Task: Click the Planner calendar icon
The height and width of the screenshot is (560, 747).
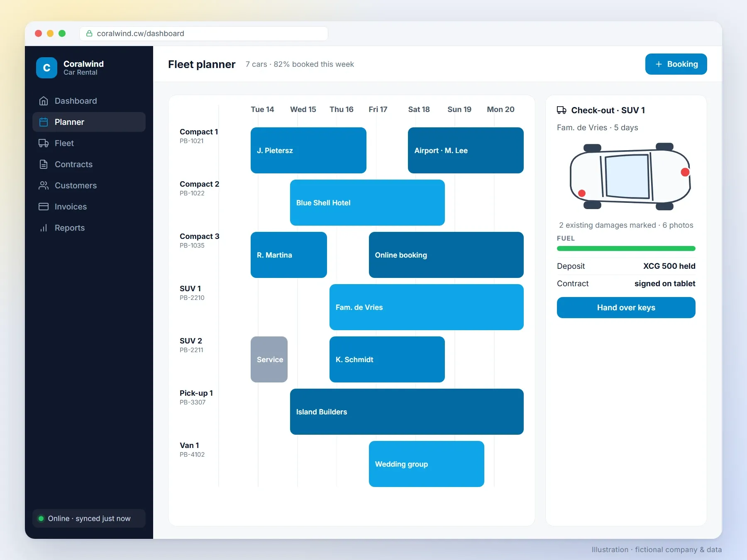Action: click(44, 122)
